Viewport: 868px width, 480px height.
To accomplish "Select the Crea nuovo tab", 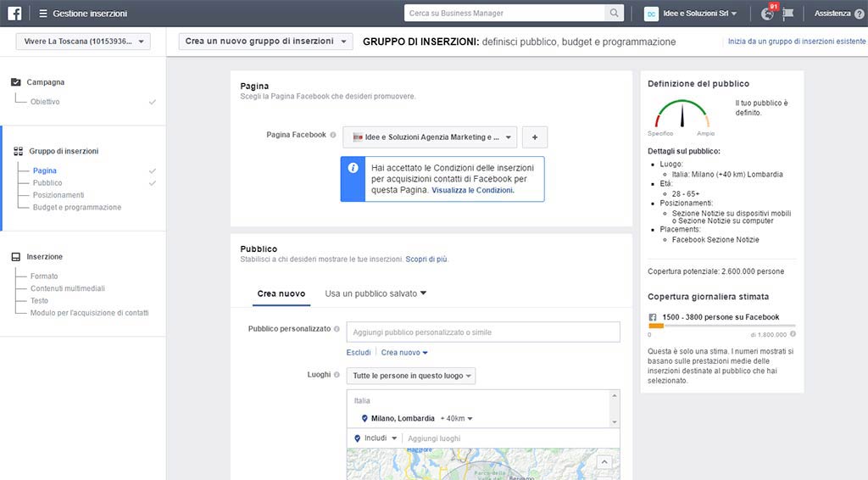I will [281, 294].
